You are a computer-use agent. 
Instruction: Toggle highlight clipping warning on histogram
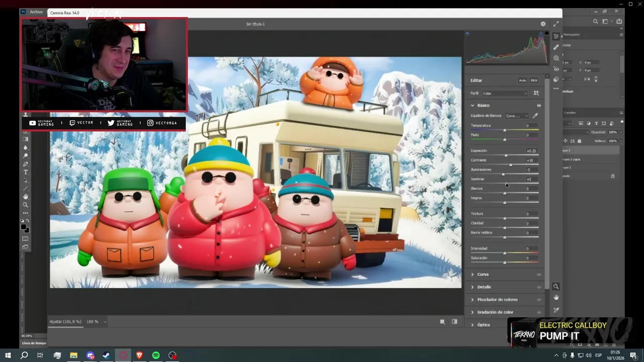[546, 34]
